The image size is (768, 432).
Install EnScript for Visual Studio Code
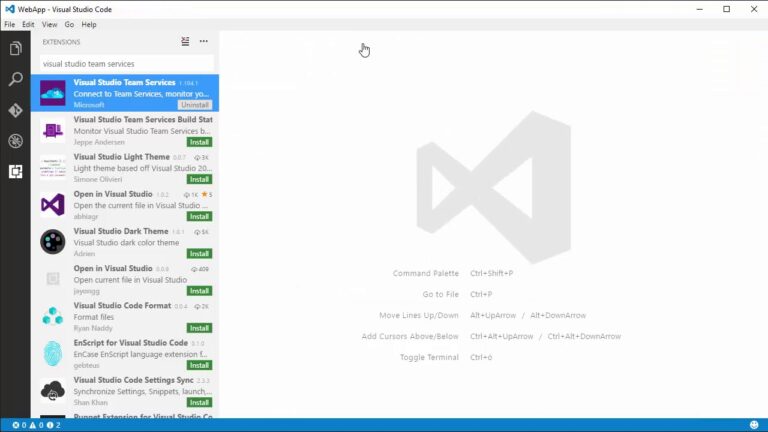coord(199,365)
